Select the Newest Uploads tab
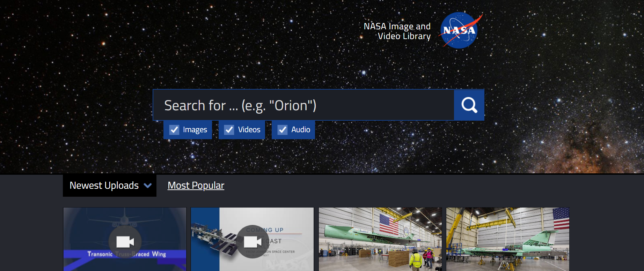This screenshot has height=271, width=644. [x=110, y=186]
